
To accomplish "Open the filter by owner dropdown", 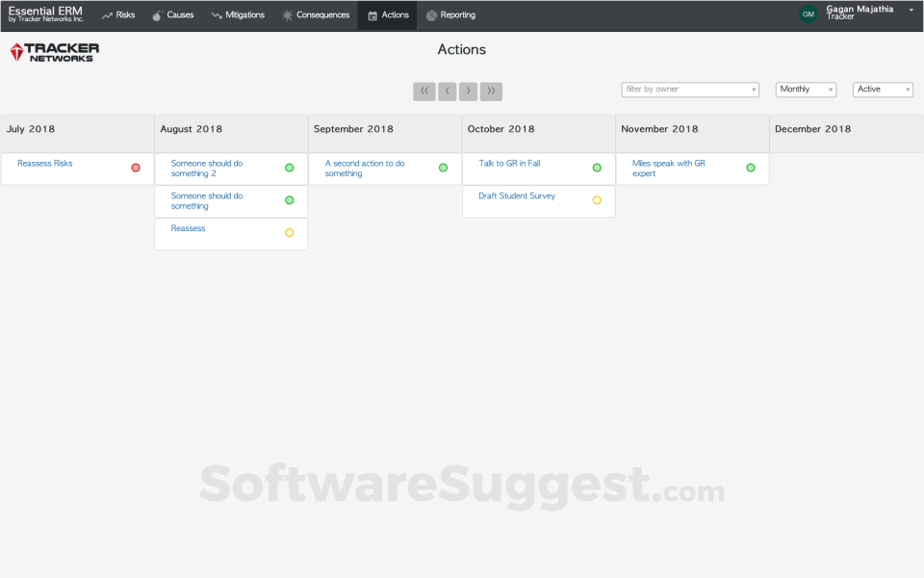I will tap(690, 90).
